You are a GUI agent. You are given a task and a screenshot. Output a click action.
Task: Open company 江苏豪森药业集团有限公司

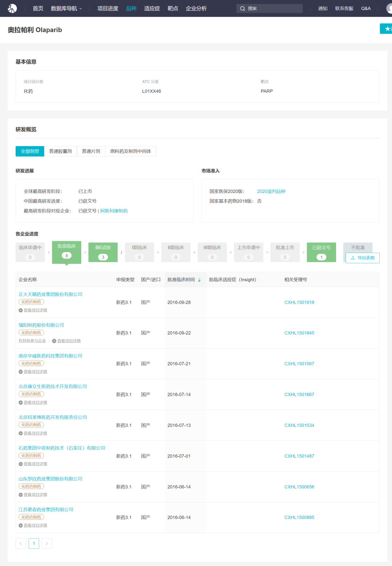(46, 510)
